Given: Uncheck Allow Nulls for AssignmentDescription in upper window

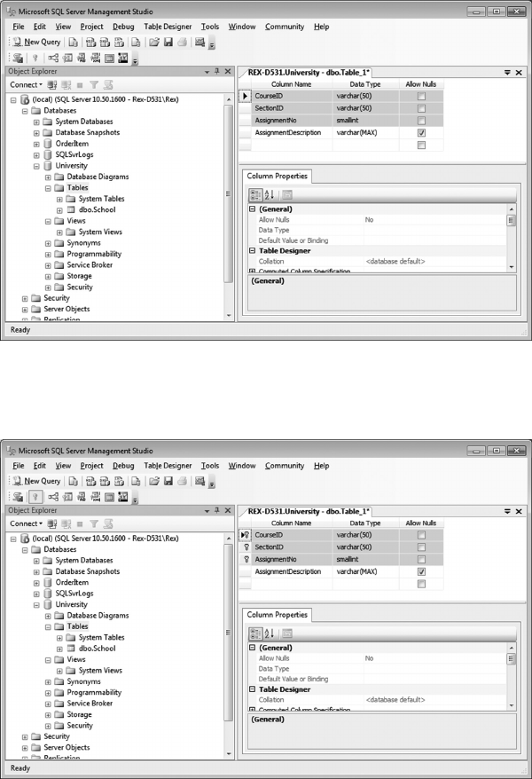Looking at the screenshot, I should click(x=421, y=133).
